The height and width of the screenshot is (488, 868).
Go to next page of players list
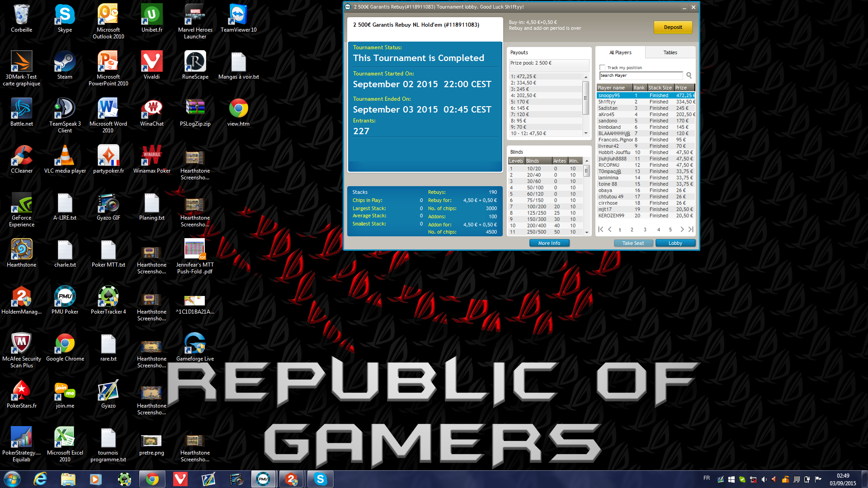(x=682, y=230)
